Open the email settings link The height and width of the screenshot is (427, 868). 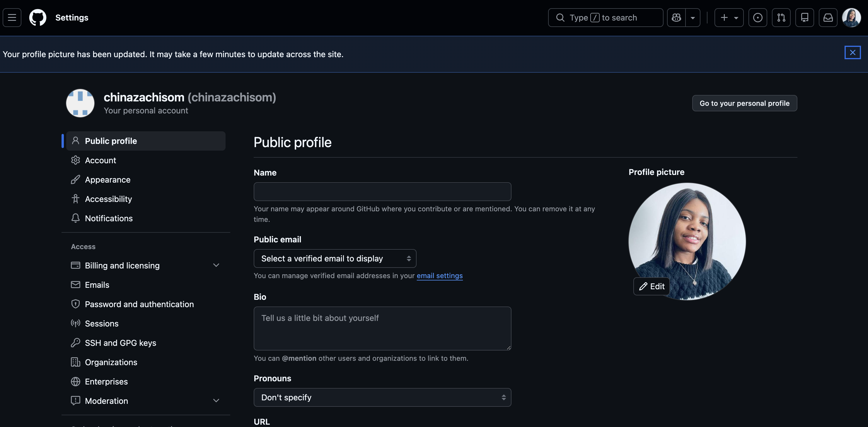click(x=439, y=275)
